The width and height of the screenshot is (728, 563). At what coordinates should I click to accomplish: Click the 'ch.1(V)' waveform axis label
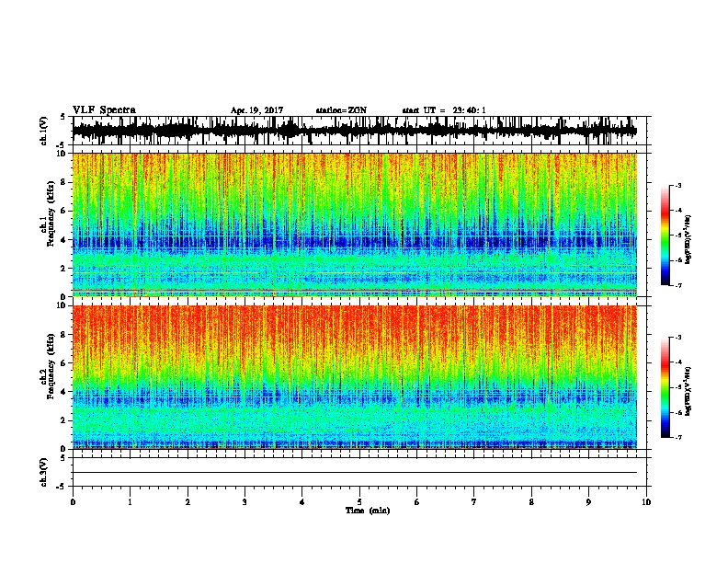43,131
